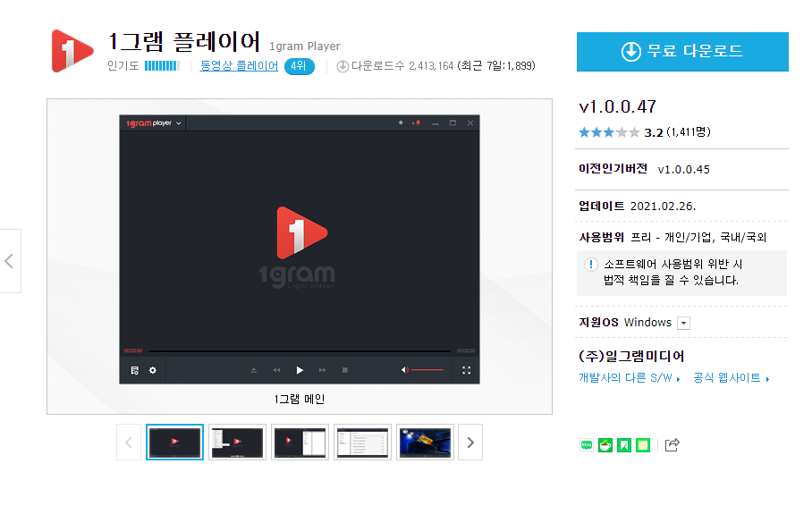Click the thumbnail strip next arrow
Viewport: 812px width, 506px height.
pyautogui.click(x=470, y=443)
